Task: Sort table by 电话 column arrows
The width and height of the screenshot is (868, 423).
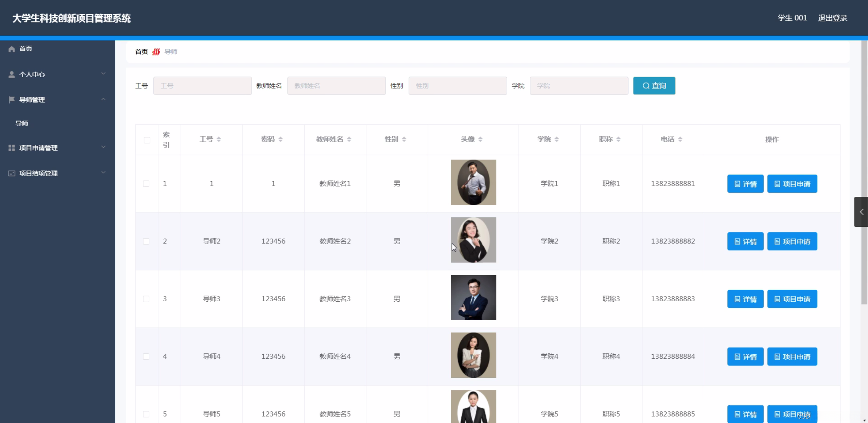Action: (680, 139)
